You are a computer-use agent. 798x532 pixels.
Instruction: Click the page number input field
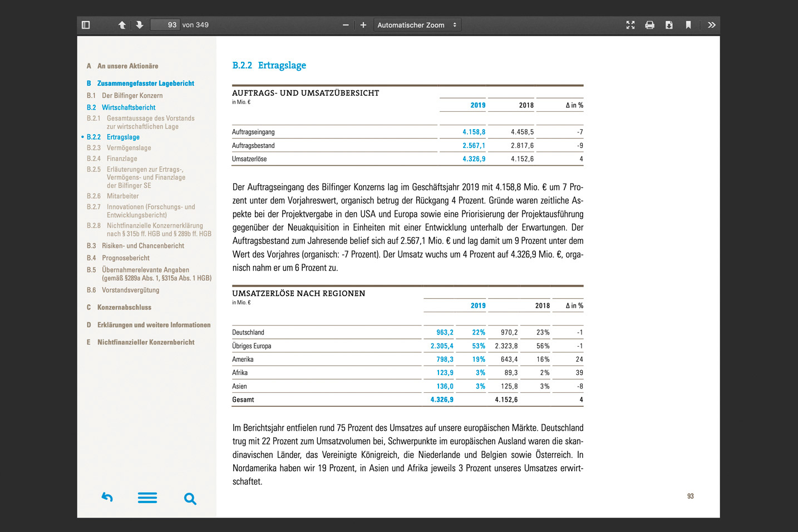click(165, 25)
